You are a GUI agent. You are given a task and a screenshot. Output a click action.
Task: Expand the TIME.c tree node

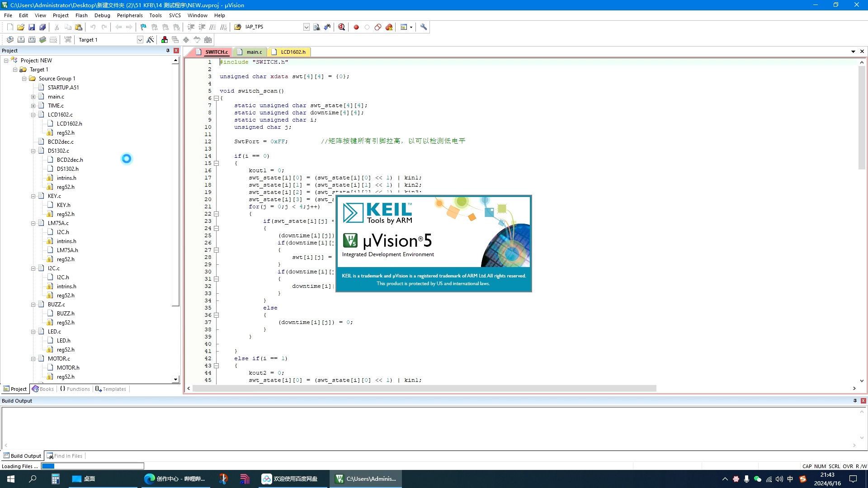[33, 106]
